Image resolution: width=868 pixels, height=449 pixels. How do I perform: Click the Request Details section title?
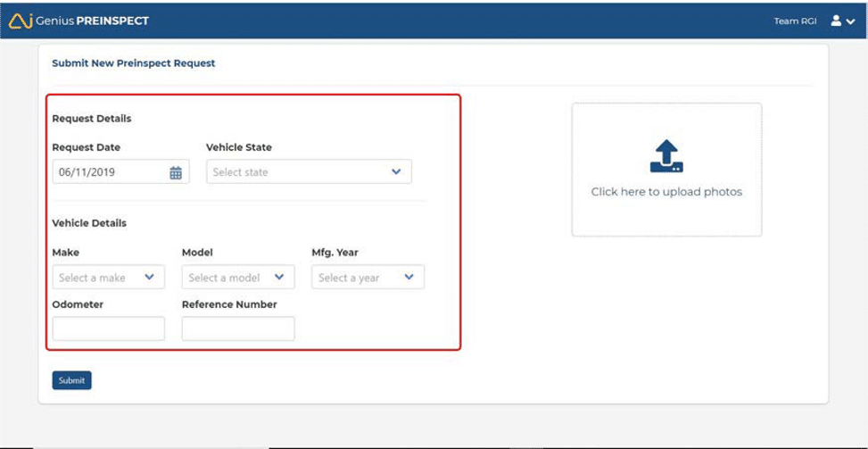coord(92,119)
